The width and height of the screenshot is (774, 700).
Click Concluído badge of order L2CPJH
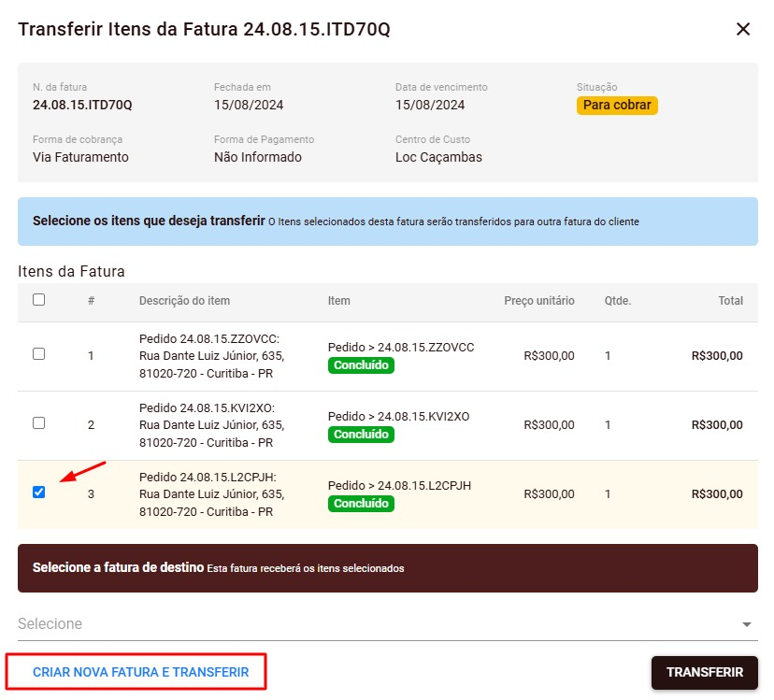coord(361,504)
